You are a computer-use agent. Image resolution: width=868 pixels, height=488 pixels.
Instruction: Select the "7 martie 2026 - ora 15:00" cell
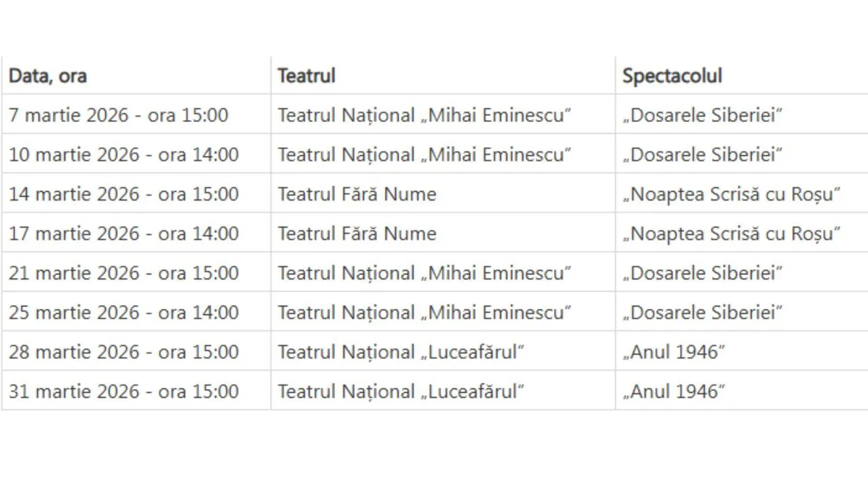(119, 115)
